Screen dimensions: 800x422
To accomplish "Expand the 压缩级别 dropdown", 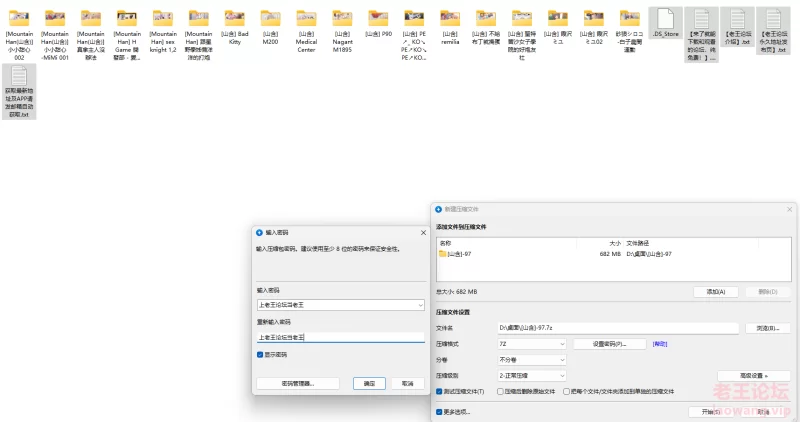I will pyautogui.click(x=562, y=375).
